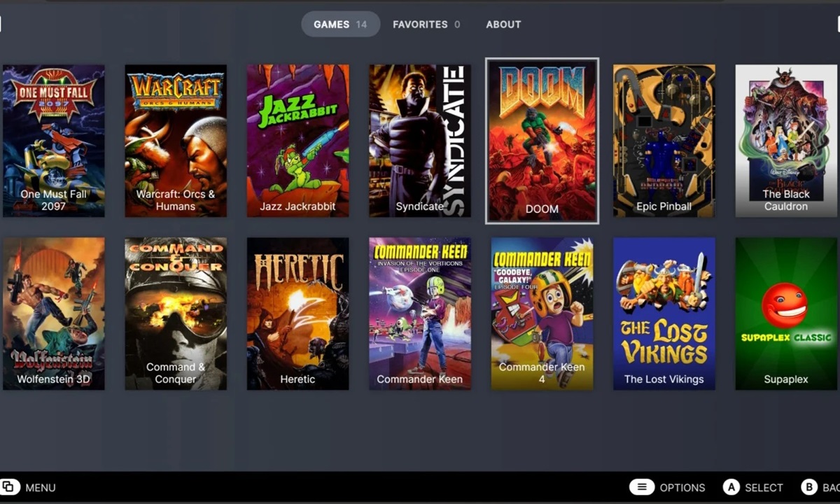Choose the Command & Conquer cover

[x=176, y=314]
